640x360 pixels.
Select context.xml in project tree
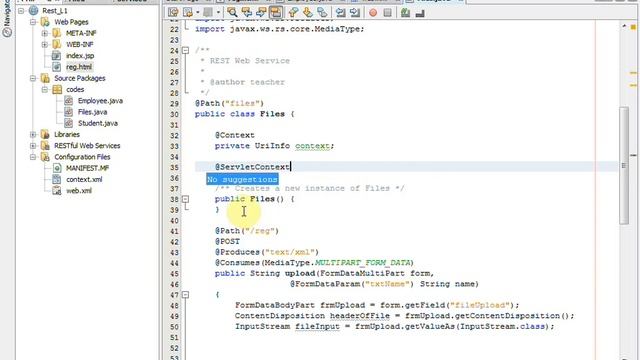pos(84,179)
